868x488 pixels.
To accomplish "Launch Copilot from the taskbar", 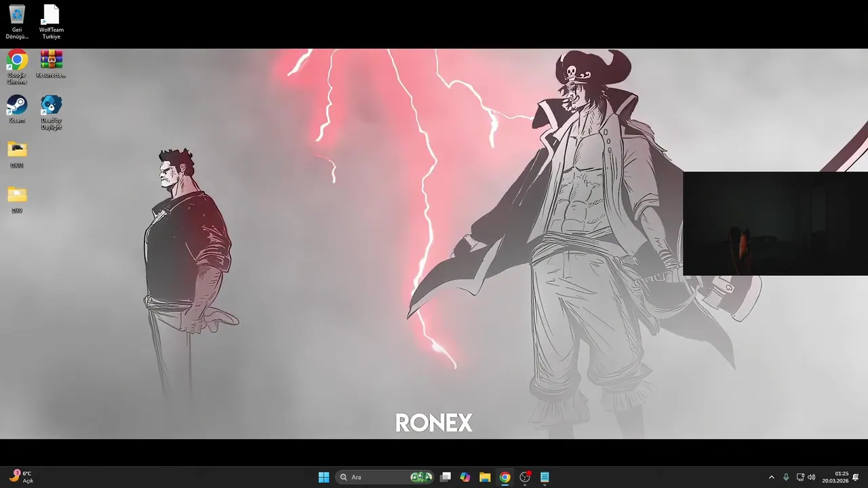I will pyautogui.click(x=465, y=477).
